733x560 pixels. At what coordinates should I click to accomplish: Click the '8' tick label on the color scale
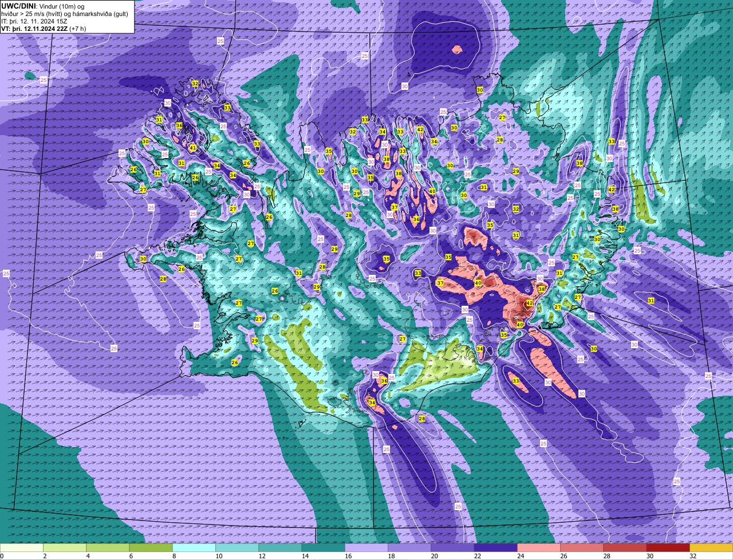(x=173, y=556)
